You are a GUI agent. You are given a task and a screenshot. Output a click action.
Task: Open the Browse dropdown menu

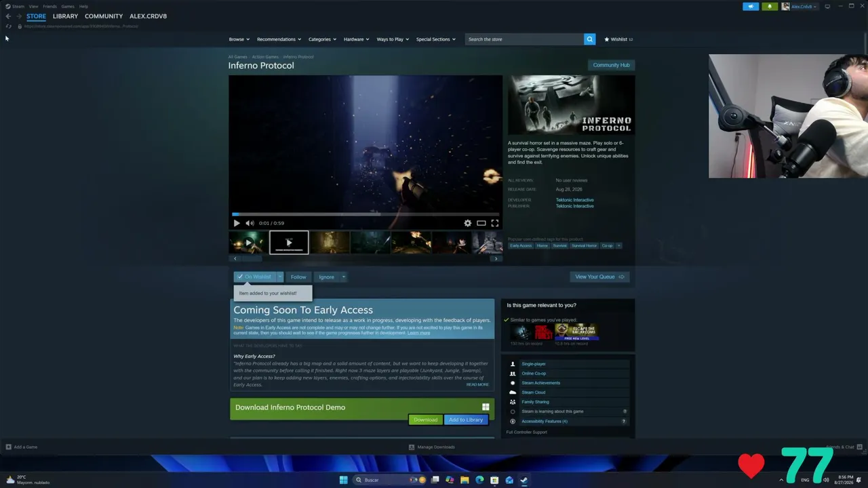pyautogui.click(x=239, y=39)
